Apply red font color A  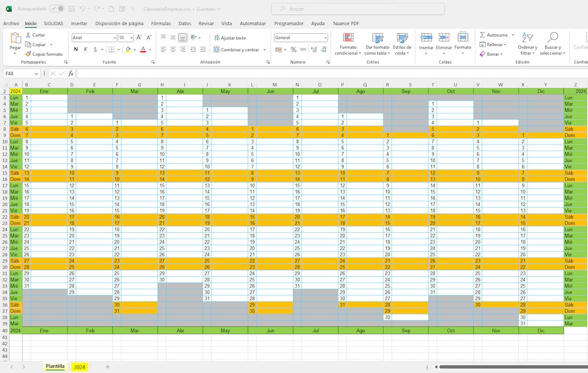click(143, 49)
